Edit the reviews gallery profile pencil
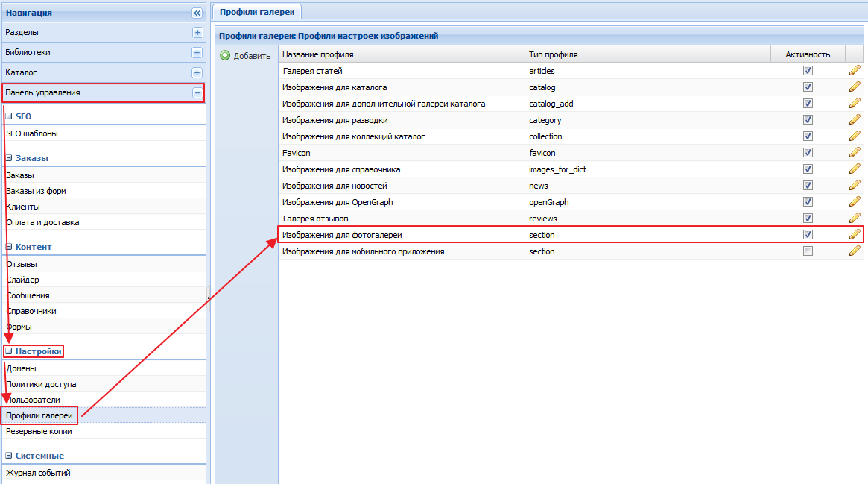 855,219
